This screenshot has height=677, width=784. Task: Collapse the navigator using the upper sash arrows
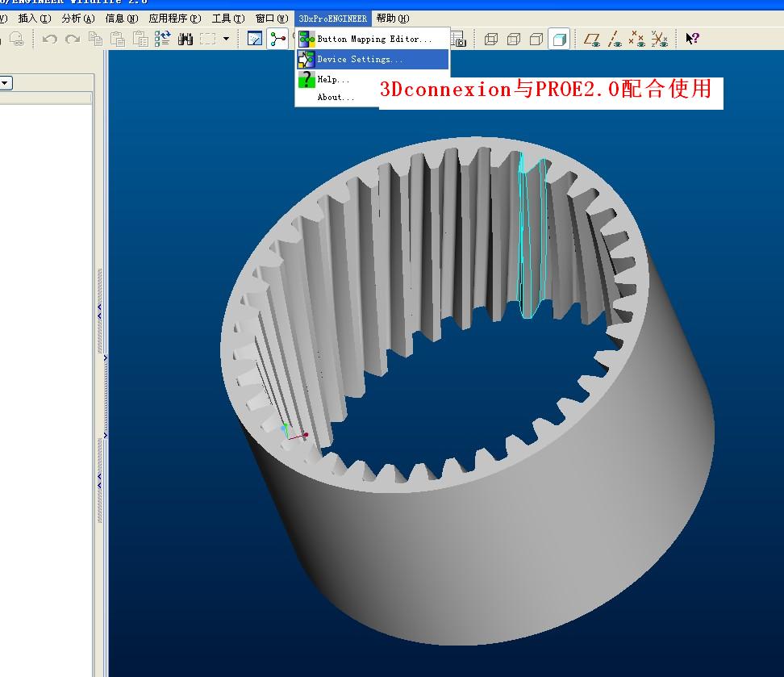(x=99, y=311)
